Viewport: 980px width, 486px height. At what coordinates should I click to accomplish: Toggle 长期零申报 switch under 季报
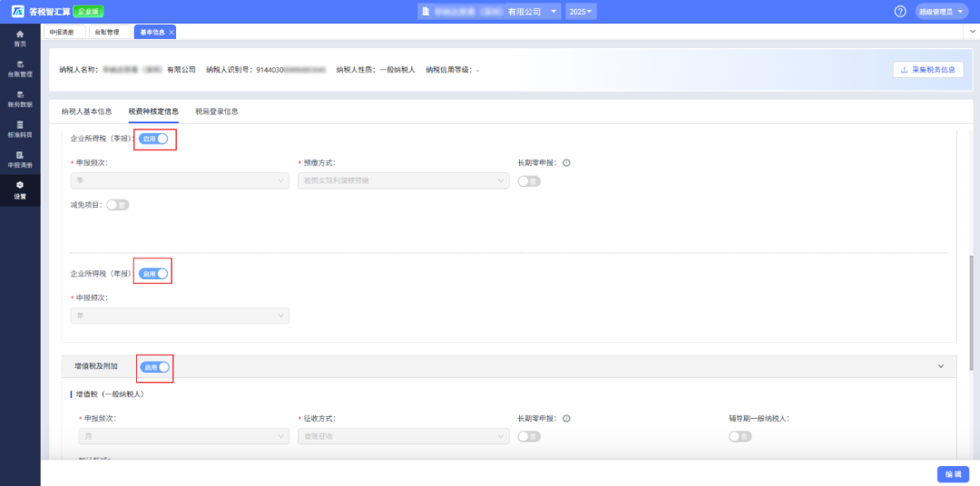pyautogui.click(x=529, y=181)
